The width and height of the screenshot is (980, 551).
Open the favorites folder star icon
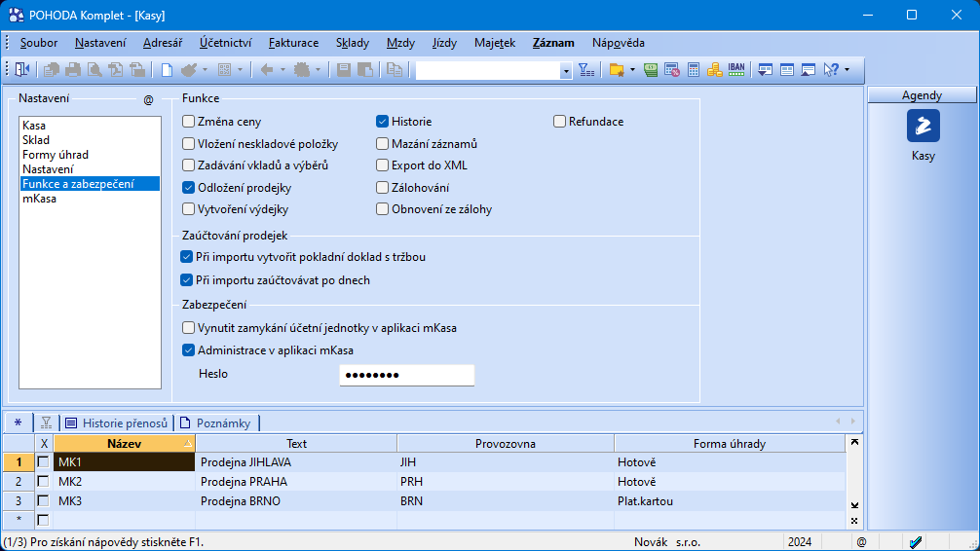(x=617, y=70)
